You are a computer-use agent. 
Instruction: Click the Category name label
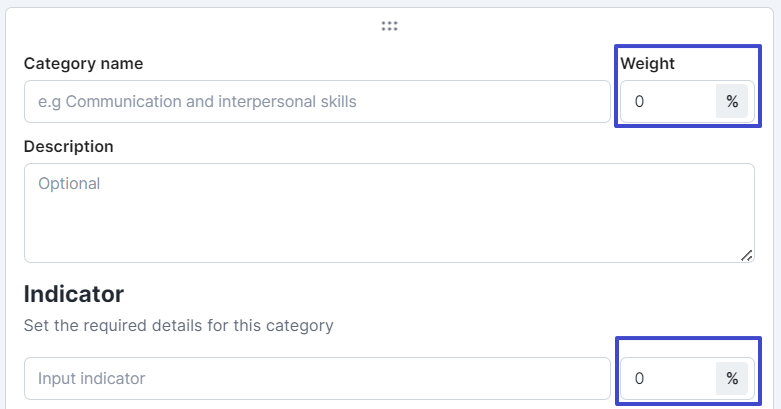coord(83,63)
